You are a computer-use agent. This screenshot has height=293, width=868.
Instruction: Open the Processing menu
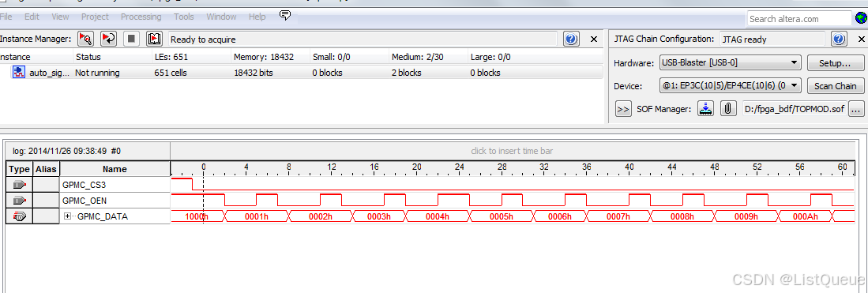point(141,17)
